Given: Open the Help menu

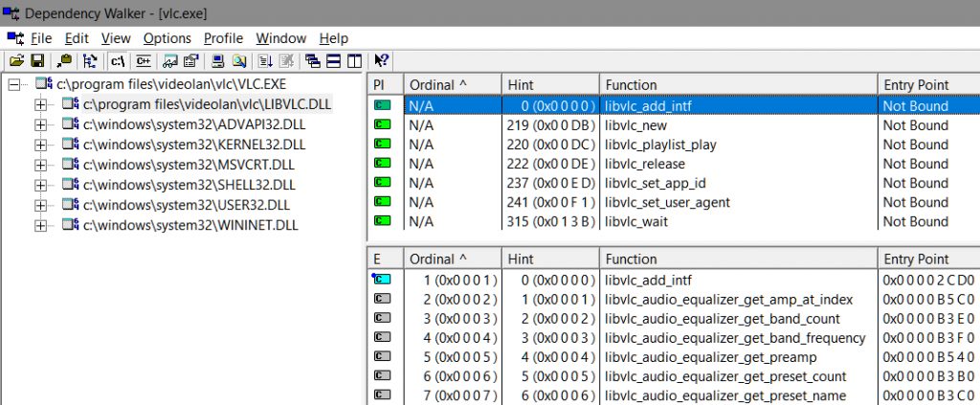Looking at the screenshot, I should [334, 38].
